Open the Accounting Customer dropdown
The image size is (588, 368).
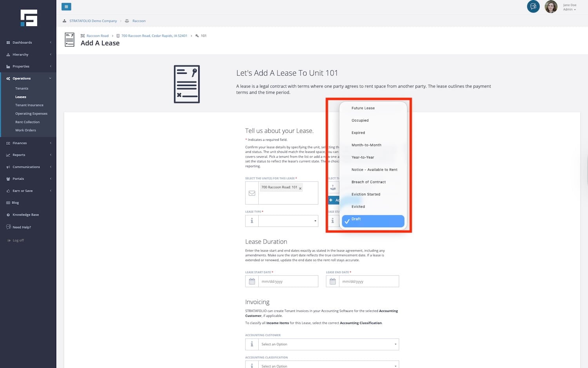328,344
